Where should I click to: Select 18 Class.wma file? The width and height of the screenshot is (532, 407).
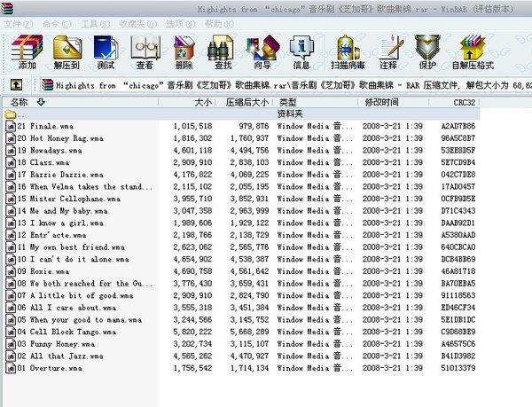[x=43, y=162]
